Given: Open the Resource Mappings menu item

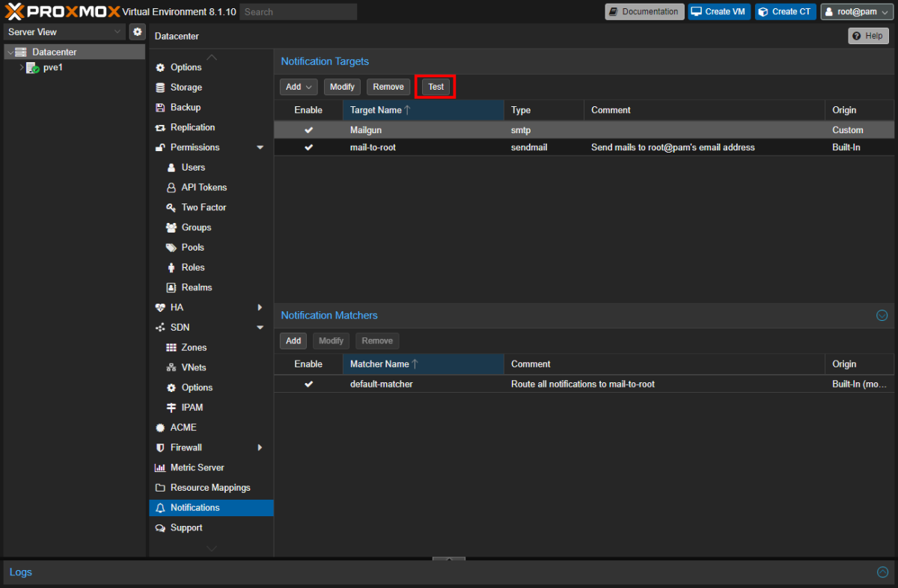Looking at the screenshot, I should pyautogui.click(x=211, y=488).
